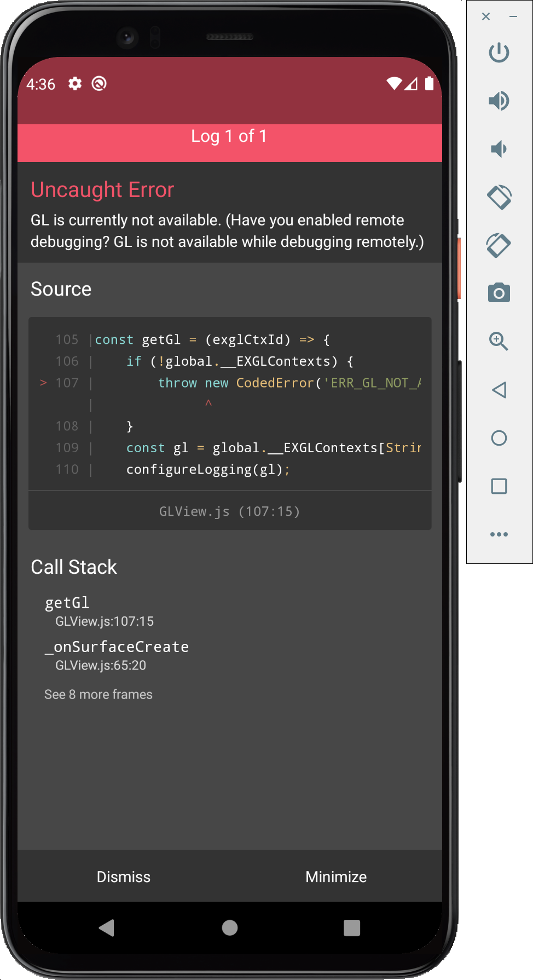The image size is (533, 980).
Task: Click emulator toolbar back triangle icon
Action: (x=499, y=390)
